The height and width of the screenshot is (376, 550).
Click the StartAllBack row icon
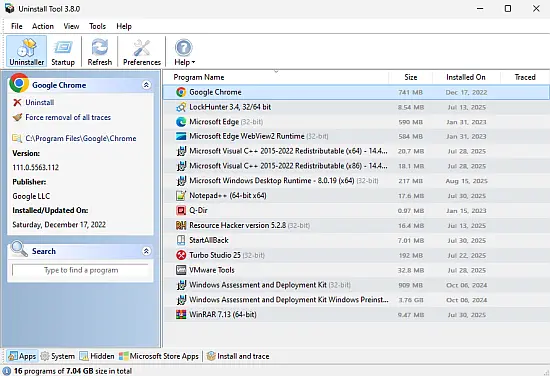pos(181,240)
